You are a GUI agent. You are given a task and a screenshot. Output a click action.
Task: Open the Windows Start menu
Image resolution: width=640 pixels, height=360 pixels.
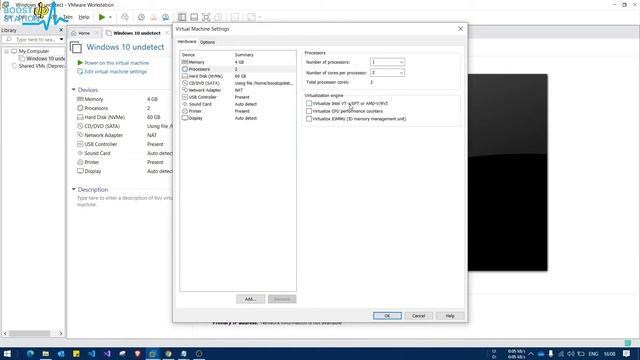[7, 354]
